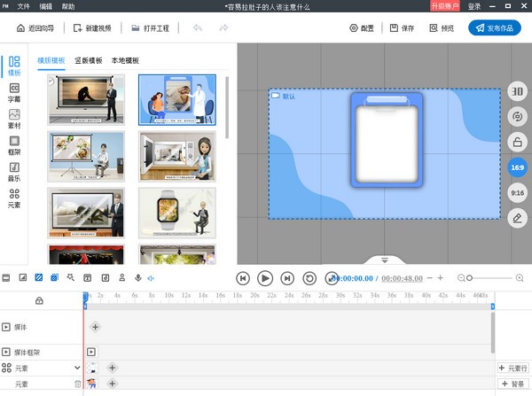This screenshot has width=532, height=396.
Task: Click the 3D view button on canvas
Action: [518, 92]
